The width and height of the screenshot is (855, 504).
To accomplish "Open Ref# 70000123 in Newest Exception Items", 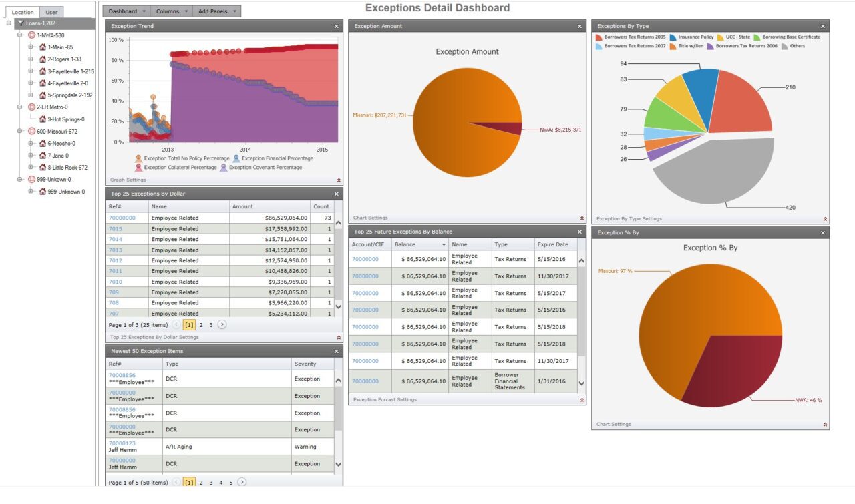I will click(x=122, y=443).
